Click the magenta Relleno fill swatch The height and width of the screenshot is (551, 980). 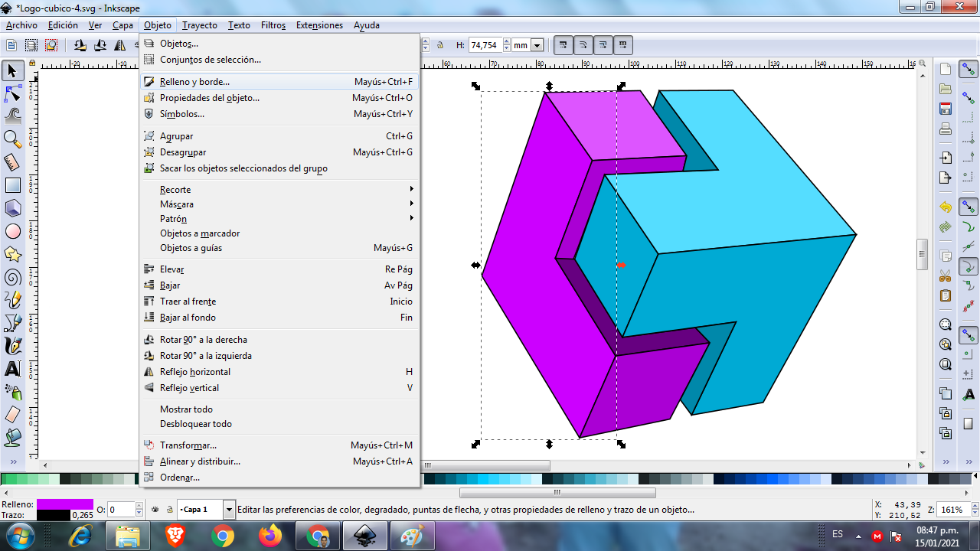65,504
